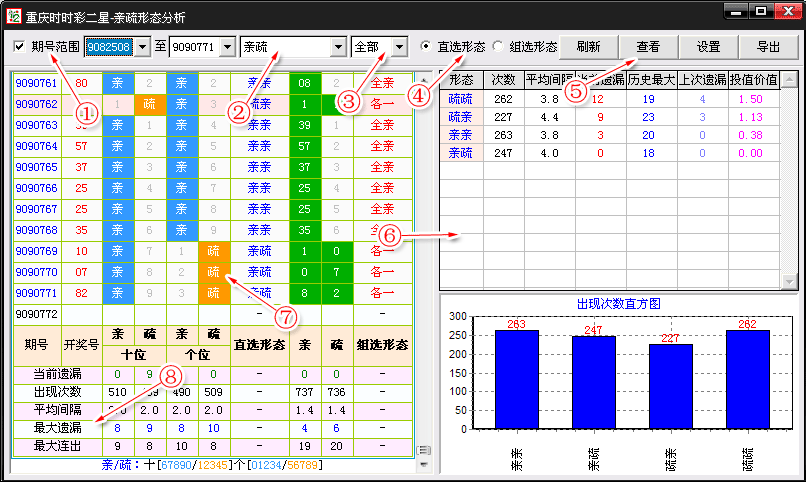Select the 疏疏 row in statistics table

pos(461,99)
